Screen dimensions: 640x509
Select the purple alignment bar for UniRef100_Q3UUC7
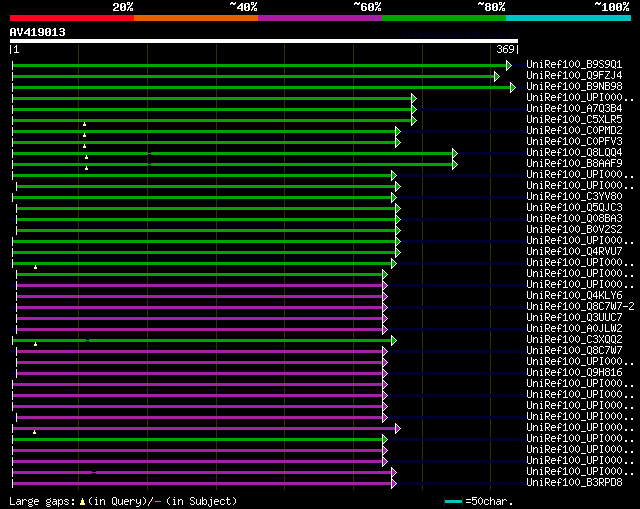pyautogui.click(x=200, y=318)
